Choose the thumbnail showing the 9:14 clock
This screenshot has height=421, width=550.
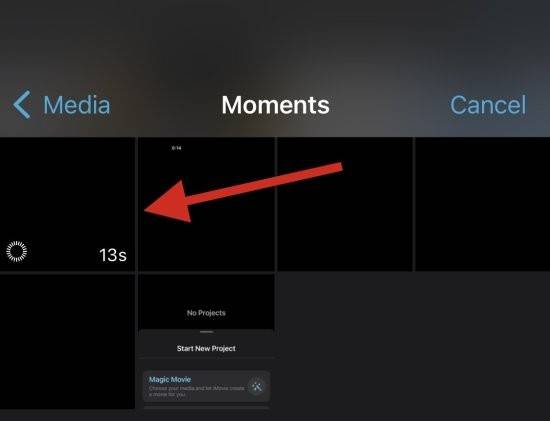[206, 204]
